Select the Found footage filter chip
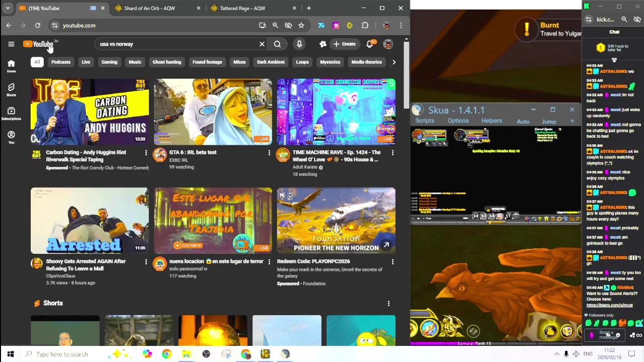This screenshot has height=362, width=644. tap(207, 62)
